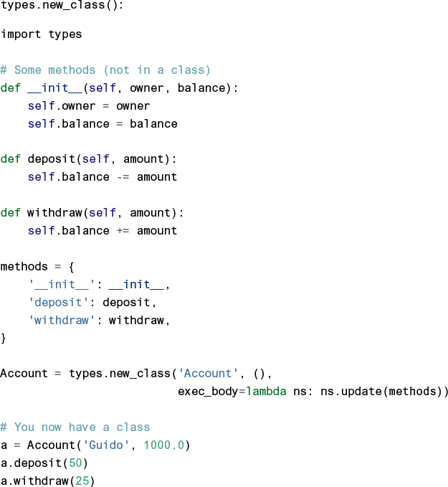Click the '+=' operator in withdraw body

123,230
